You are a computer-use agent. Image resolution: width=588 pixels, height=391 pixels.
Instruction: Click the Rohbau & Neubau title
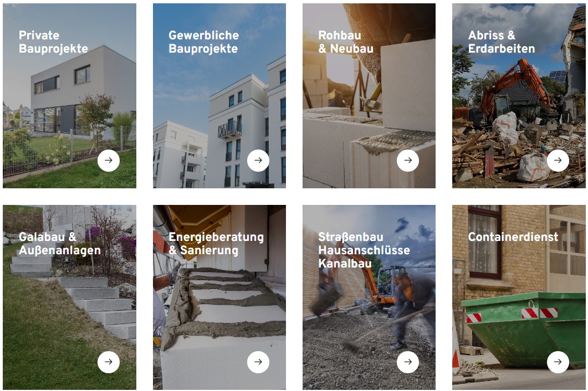pos(346,42)
